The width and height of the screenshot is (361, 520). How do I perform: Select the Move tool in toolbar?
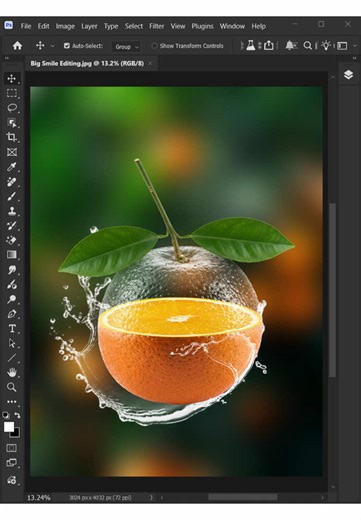click(12, 78)
